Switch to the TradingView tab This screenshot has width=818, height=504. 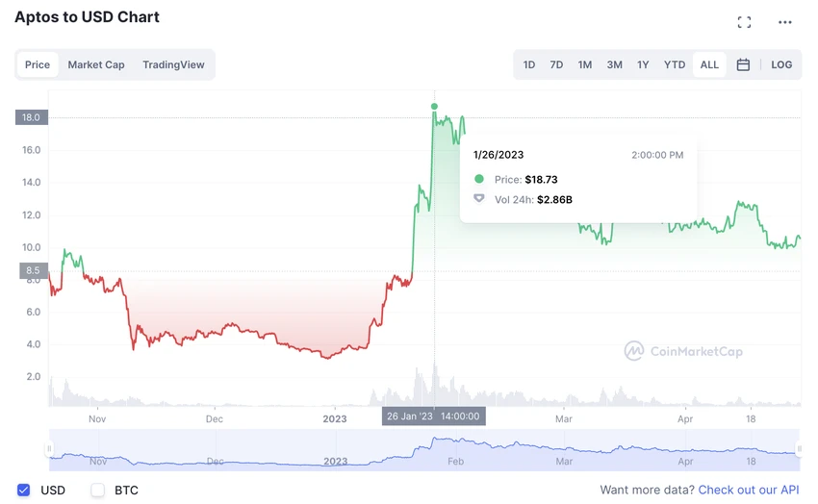click(173, 64)
